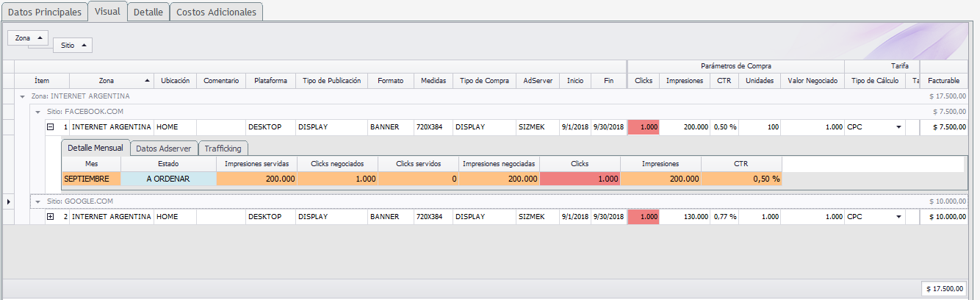The height and width of the screenshot is (300, 980).
Task: Click the A ORDENAR estado cell
Action: pos(168,179)
